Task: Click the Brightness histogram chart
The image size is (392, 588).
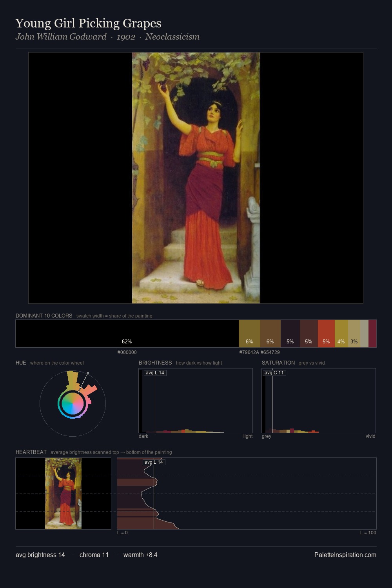Action: pyautogui.click(x=196, y=401)
